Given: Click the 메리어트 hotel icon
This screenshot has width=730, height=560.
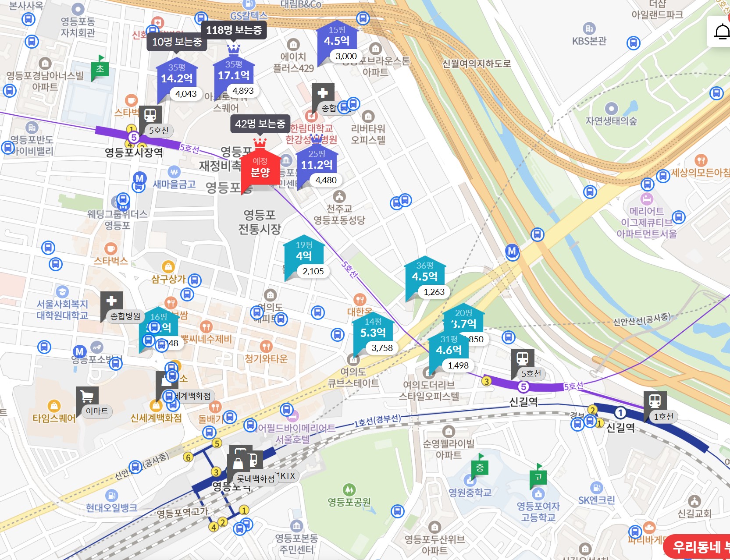Looking at the screenshot, I should coord(646,198).
